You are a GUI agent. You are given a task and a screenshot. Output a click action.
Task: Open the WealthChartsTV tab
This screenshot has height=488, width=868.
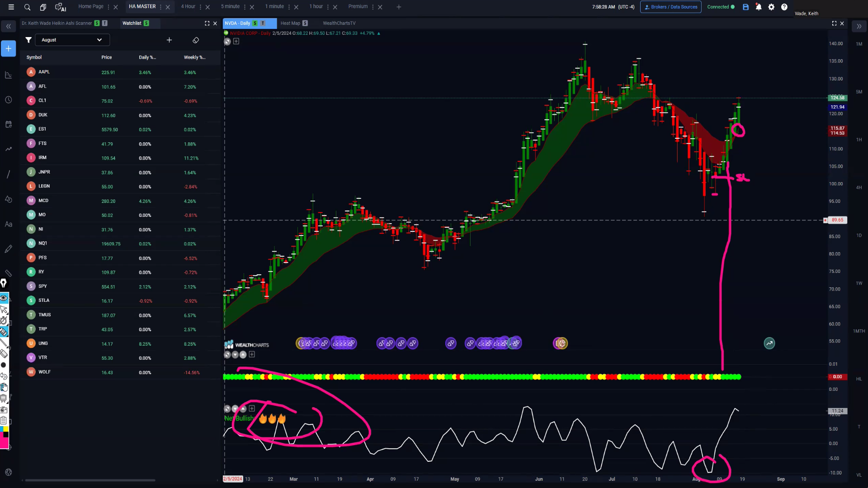pyautogui.click(x=339, y=23)
